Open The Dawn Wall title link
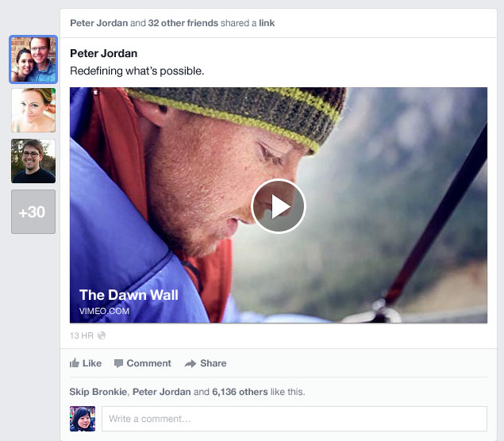Image resolution: width=504 pixels, height=441 pixels. pyautogui.click(x=129, y=295)
